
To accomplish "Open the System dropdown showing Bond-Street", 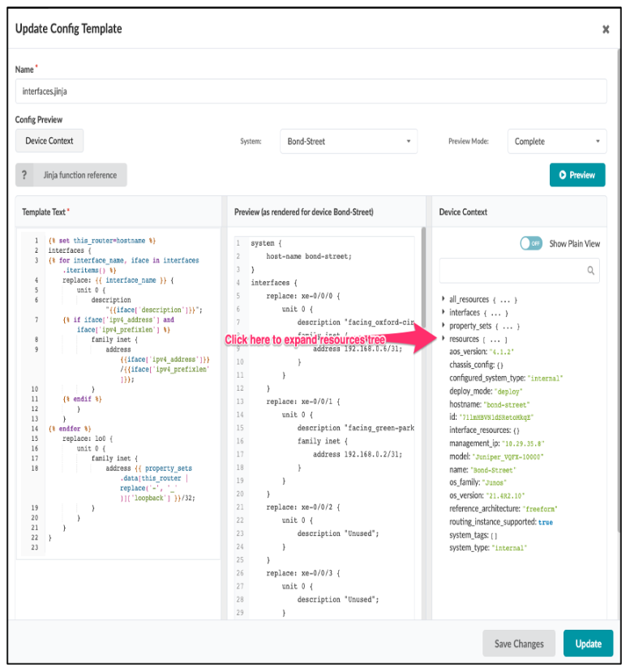I will pos(348,141).
